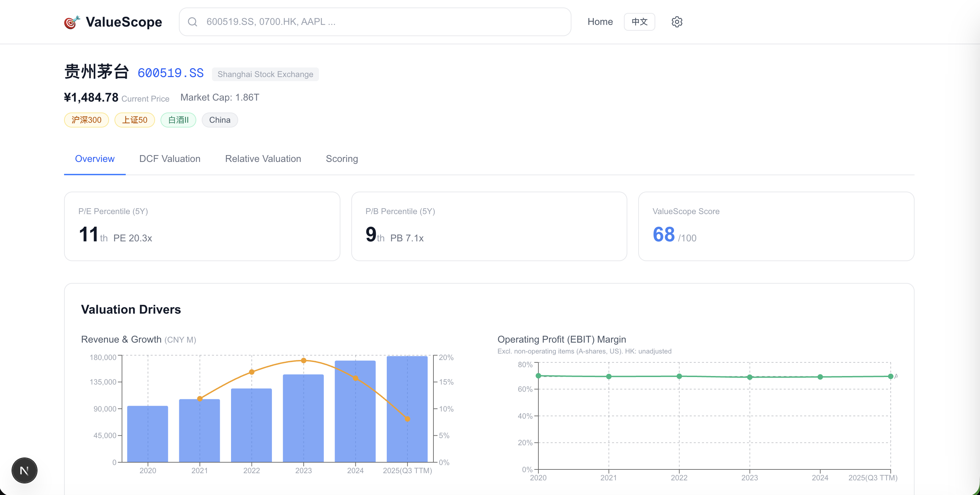This screenshot has width=980, height=495.
Task: Click the 68 score value
Action: click(663, 234)
